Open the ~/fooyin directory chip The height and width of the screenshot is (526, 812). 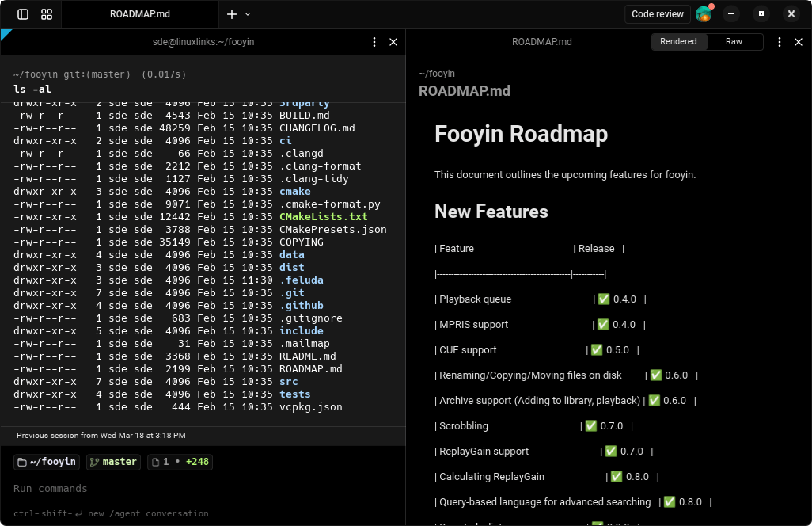click(47, 462)
